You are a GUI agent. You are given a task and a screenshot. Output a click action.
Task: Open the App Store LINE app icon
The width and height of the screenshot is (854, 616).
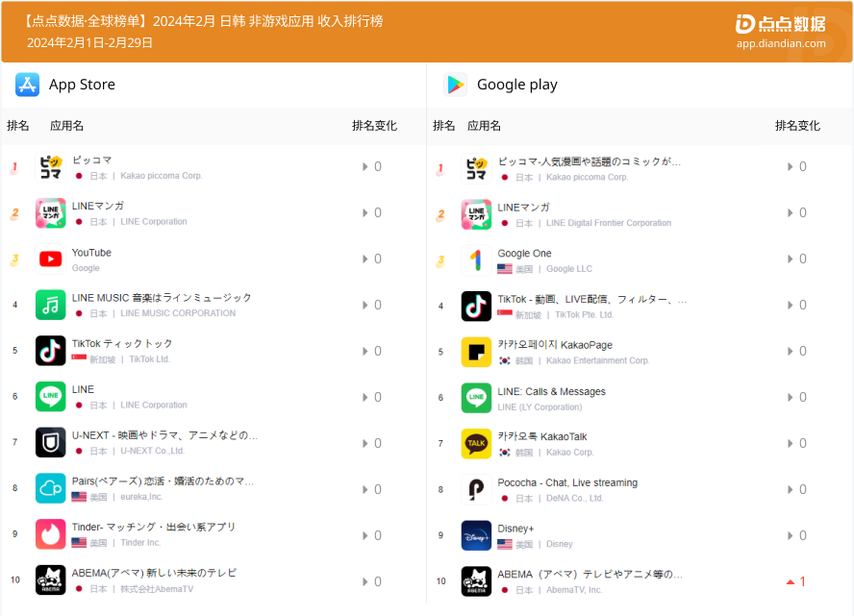coord(51,397)
